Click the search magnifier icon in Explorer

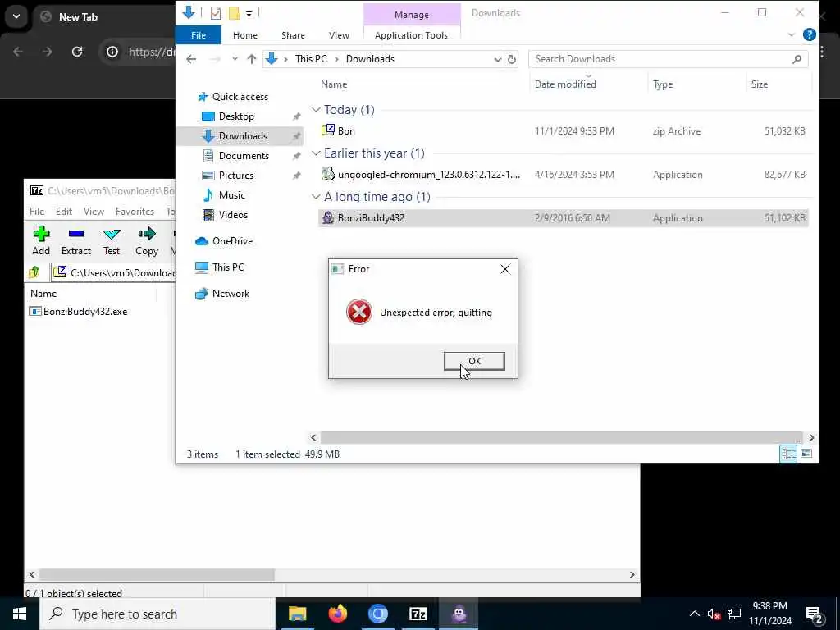pyautogui.click(x=797, y=59)
